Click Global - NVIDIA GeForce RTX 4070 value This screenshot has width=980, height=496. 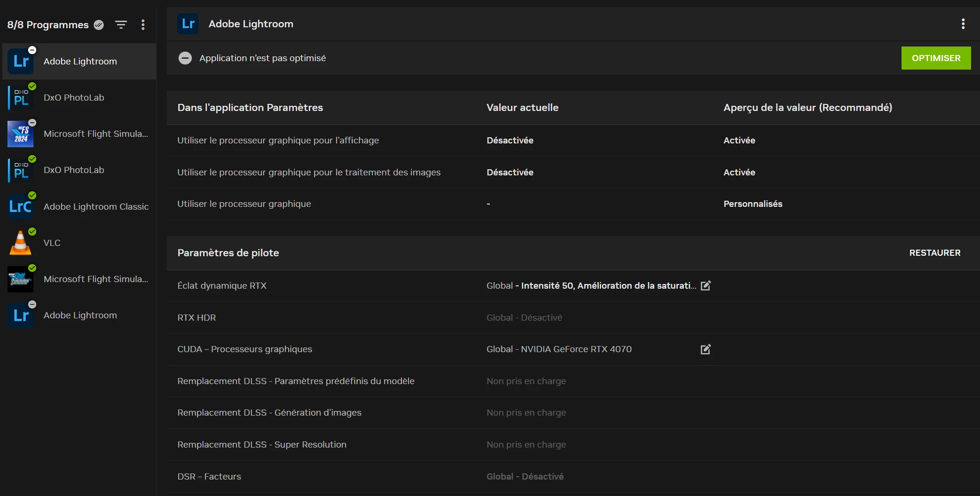tap(559, 349)
